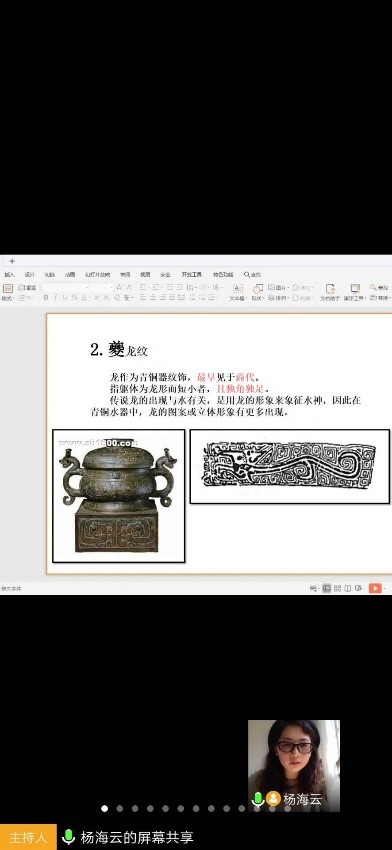Select the first page indicator dot
Screen dimensions: 392x850
(x=104, y=808)
